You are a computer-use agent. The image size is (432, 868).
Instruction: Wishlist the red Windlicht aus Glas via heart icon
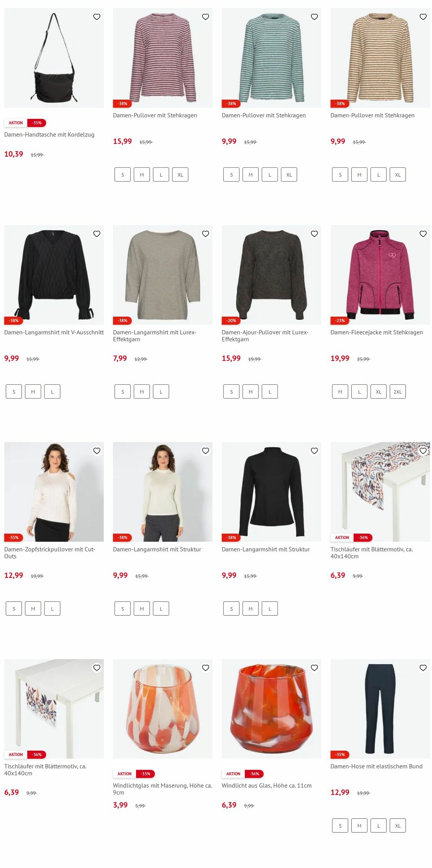click(314, 668)
